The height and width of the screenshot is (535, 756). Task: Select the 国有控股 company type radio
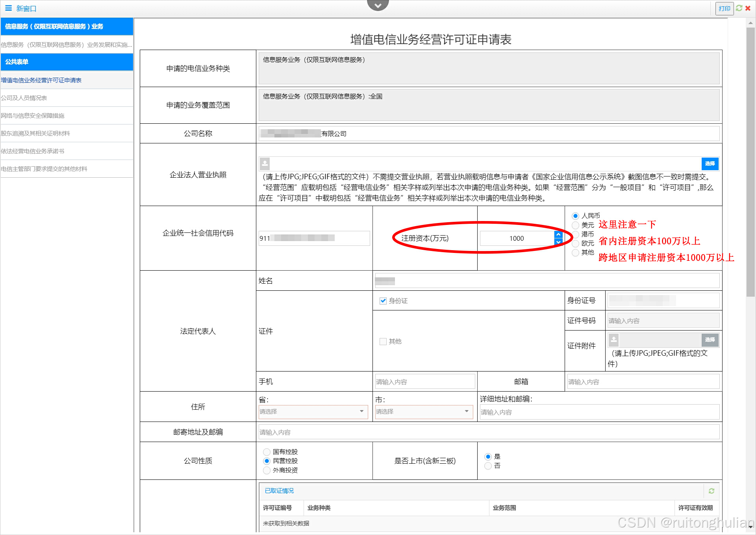pos(267,452)
